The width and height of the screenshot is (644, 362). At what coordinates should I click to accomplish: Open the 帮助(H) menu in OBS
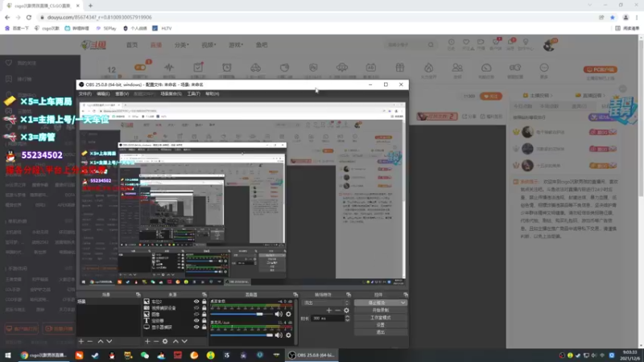click(213, 94)
